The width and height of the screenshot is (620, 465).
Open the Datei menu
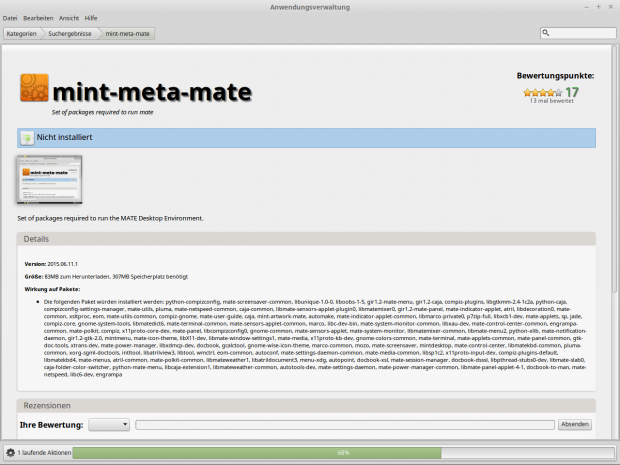point(10,18)
